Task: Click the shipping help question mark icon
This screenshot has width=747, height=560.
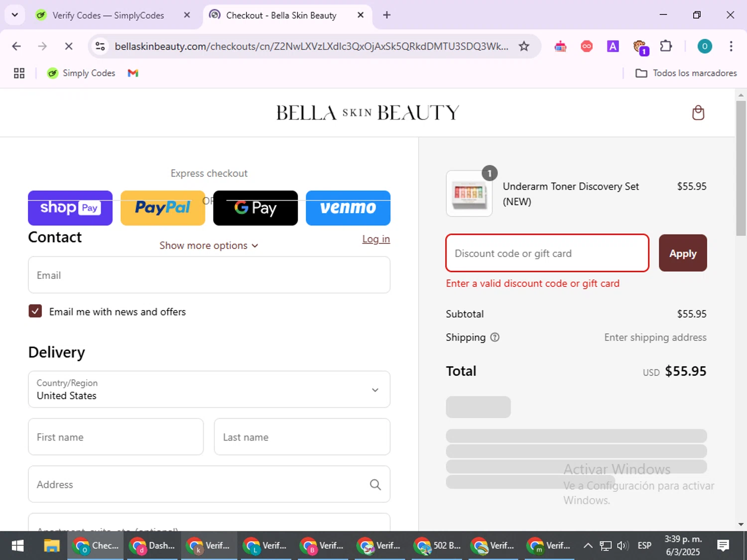Action: coord(495,337)
